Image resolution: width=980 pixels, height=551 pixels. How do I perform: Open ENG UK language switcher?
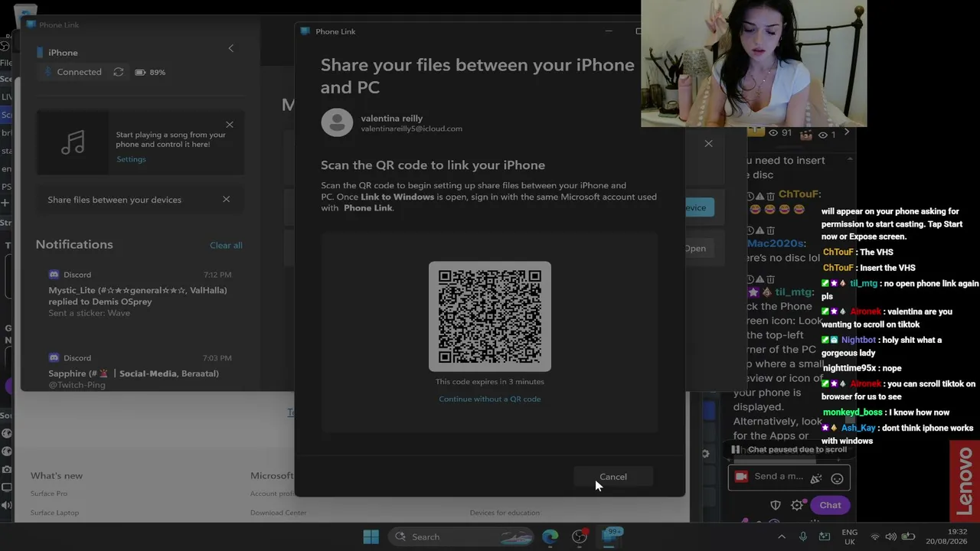click(x=849, y=536)
